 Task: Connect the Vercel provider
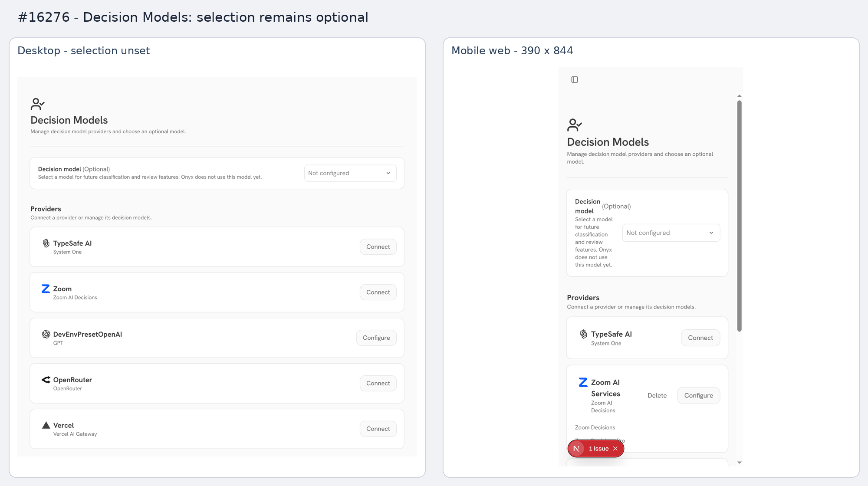378,429
